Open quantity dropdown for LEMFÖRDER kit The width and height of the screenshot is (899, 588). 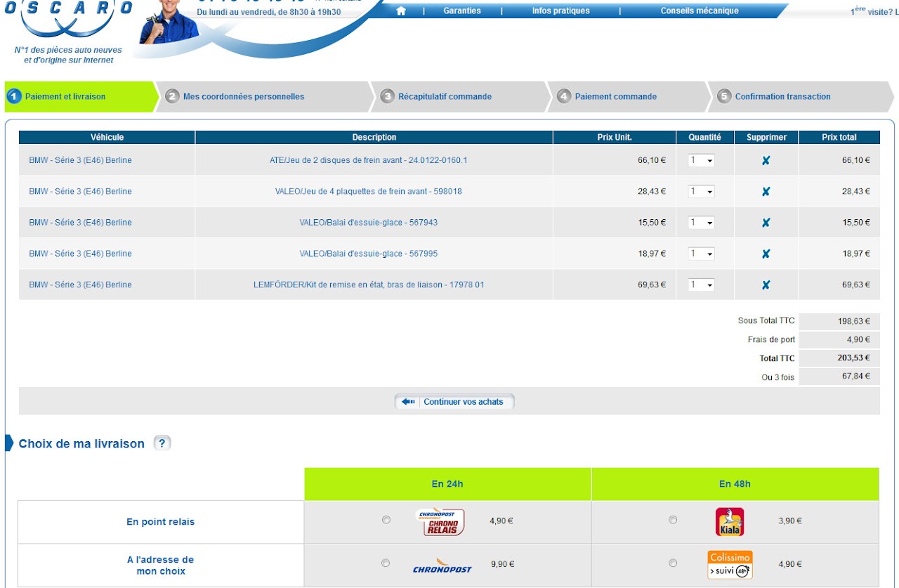point(701,285)
